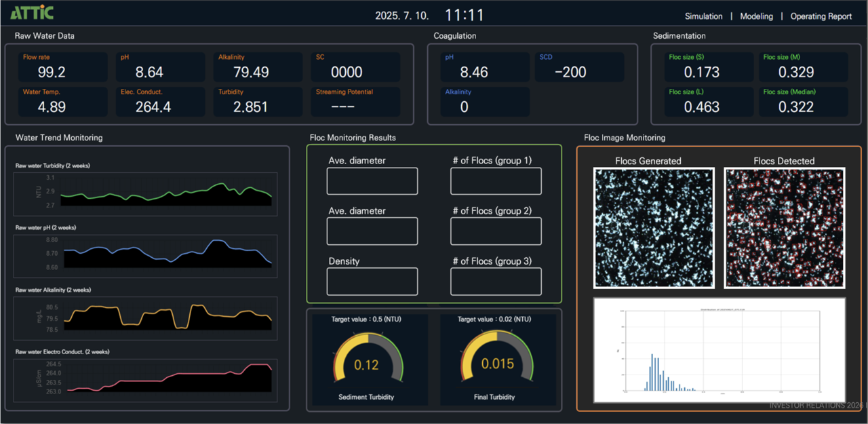Open the Simulation menu
Screen dimensions: 868x424
(x=703, y=16)
